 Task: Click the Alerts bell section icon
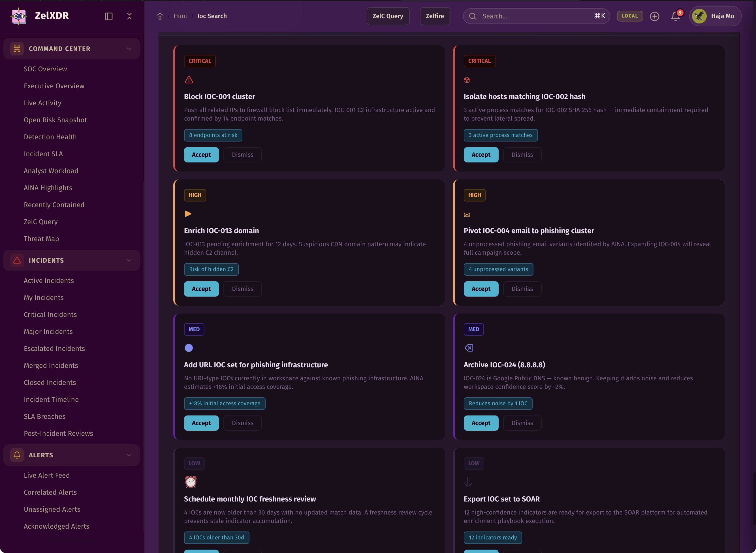[17, 455]
